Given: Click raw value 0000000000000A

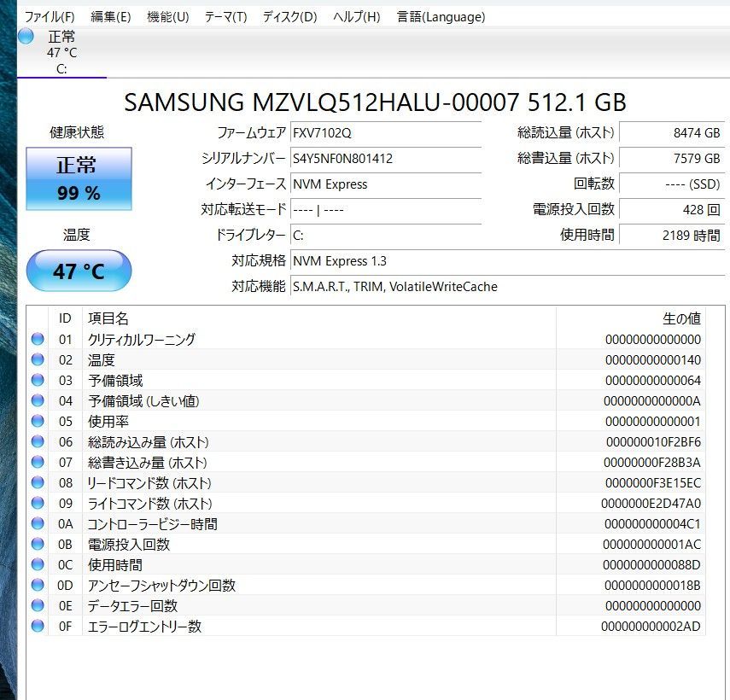Looking at the screenshot, I should tap(651, 400).
